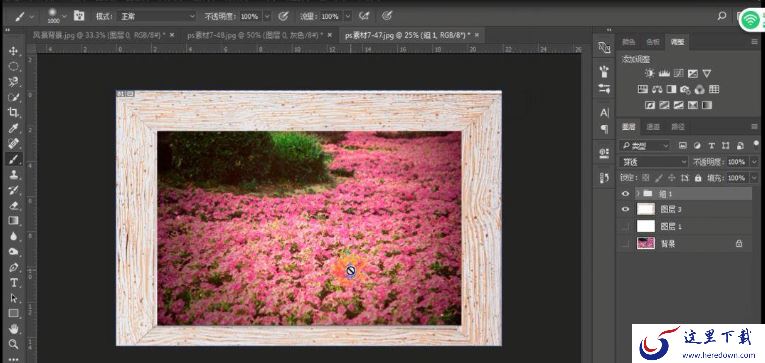Screen dimensions: 765x363
Task: Switch to the 路径 tab
Action: (678, 127)
